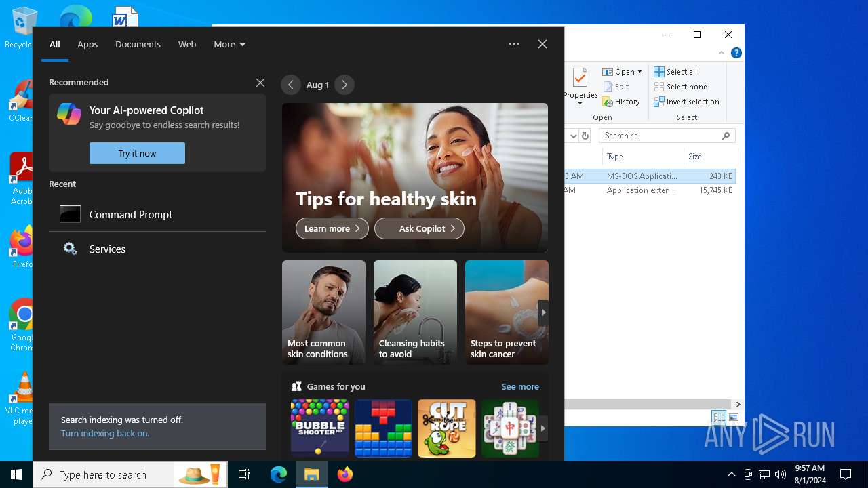Open the volume tray icon
868x488 pixels.
780,474
